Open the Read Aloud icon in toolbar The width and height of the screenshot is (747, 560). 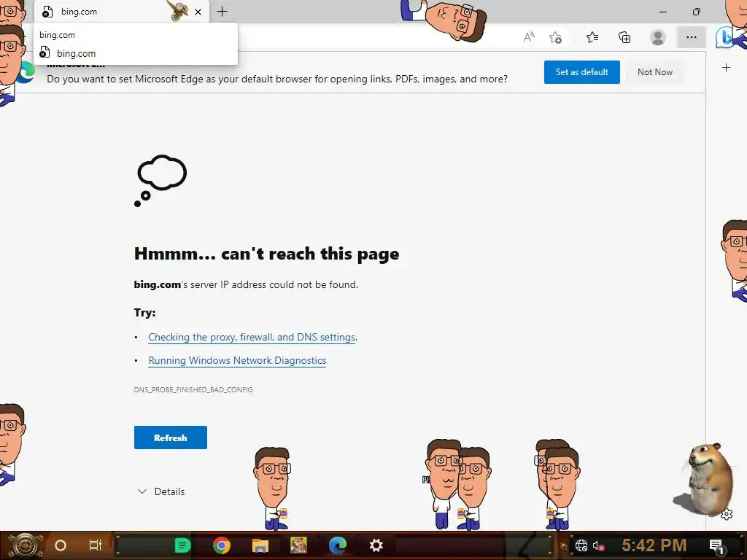529,37
